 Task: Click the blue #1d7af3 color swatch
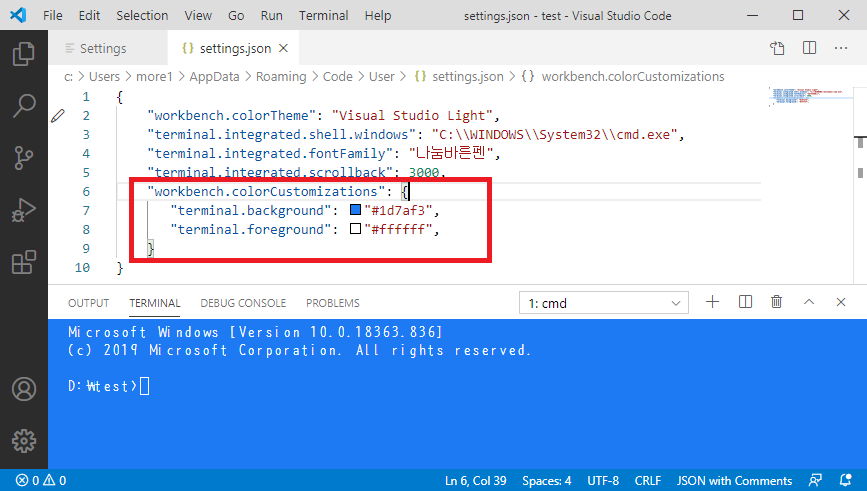click(356, 210)
